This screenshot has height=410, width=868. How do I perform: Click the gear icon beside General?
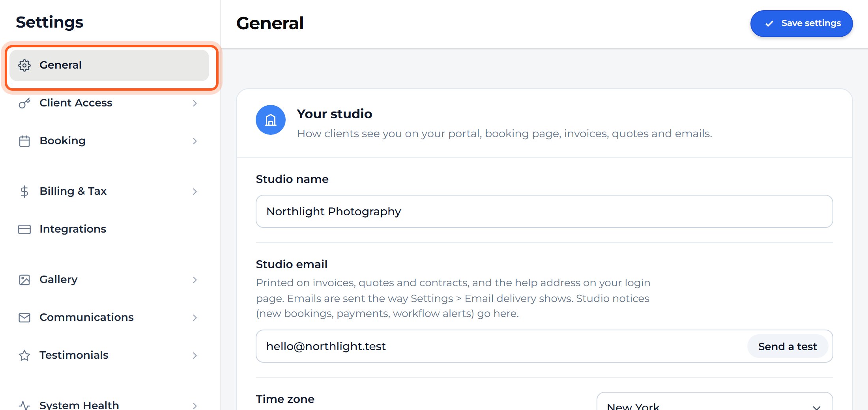24,65
